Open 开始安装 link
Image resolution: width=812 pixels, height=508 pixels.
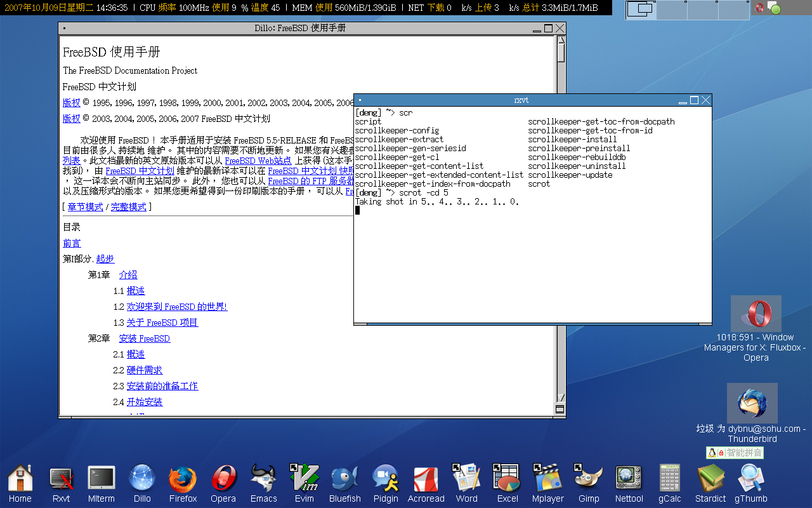click(145, 402)
